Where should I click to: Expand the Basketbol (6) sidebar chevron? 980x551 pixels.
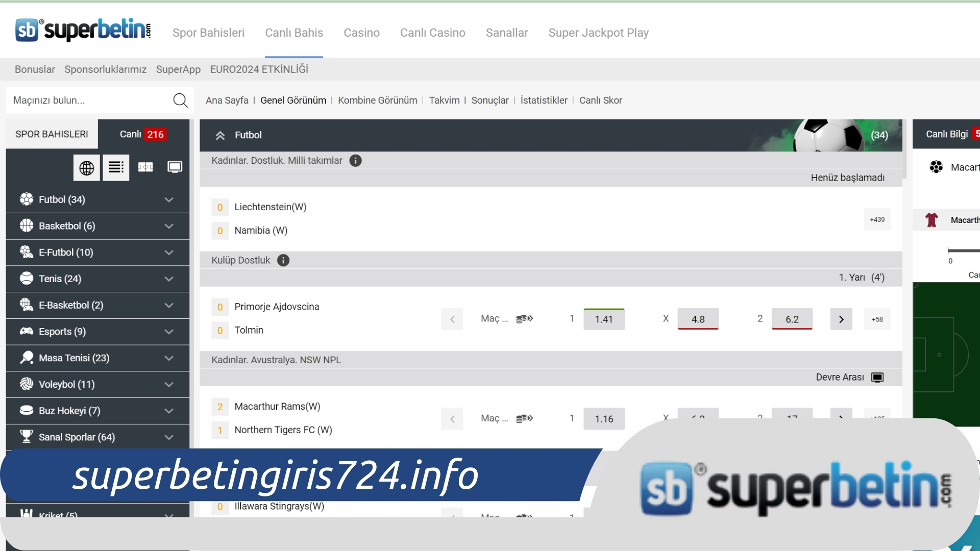tap(169, 226)
